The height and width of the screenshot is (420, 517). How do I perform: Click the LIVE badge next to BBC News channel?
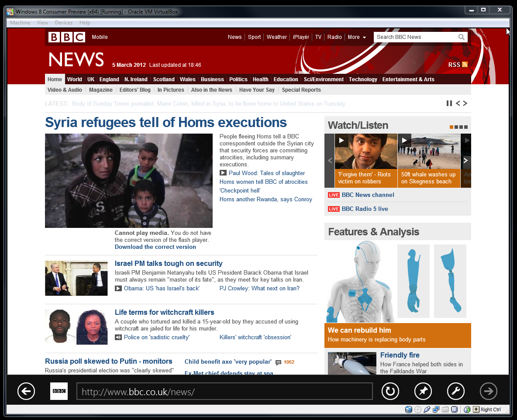click(334, 195)
